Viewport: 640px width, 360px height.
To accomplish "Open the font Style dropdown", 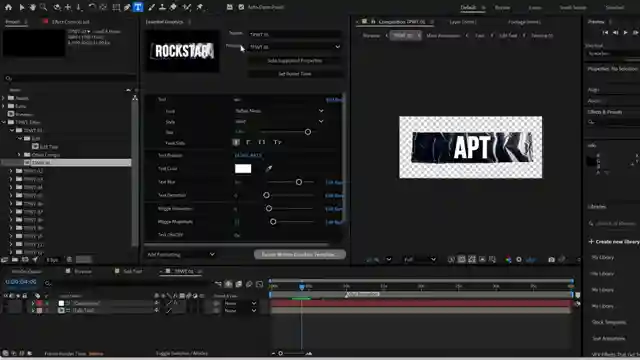I will (279, 122).
